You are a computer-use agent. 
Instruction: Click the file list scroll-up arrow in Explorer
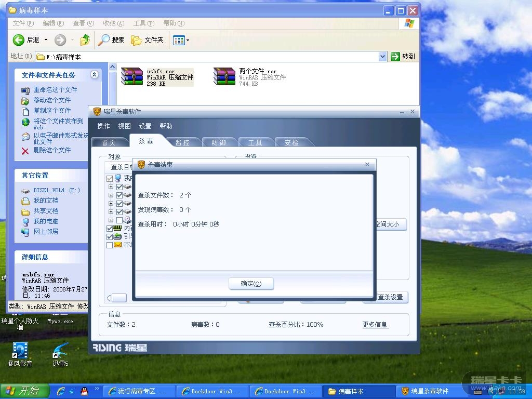pyautogui.click(x=112, y=67)
